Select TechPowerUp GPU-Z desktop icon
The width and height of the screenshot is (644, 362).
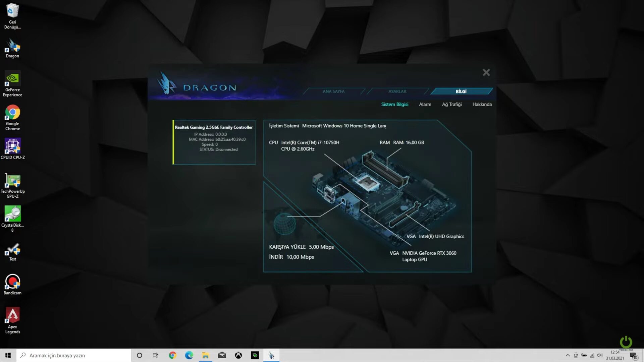pyautogui.click(x=12, y=185)
